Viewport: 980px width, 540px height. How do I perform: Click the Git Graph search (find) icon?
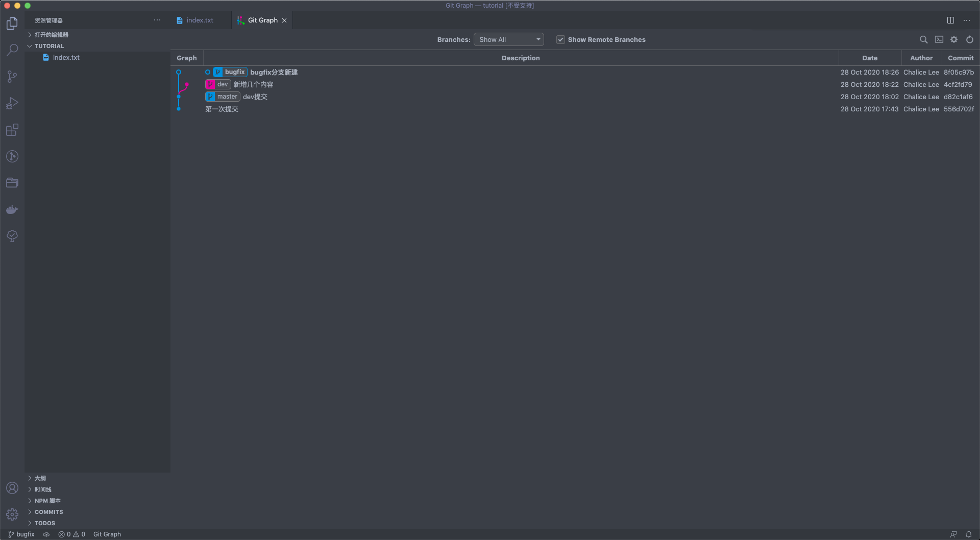pos(923,39)
